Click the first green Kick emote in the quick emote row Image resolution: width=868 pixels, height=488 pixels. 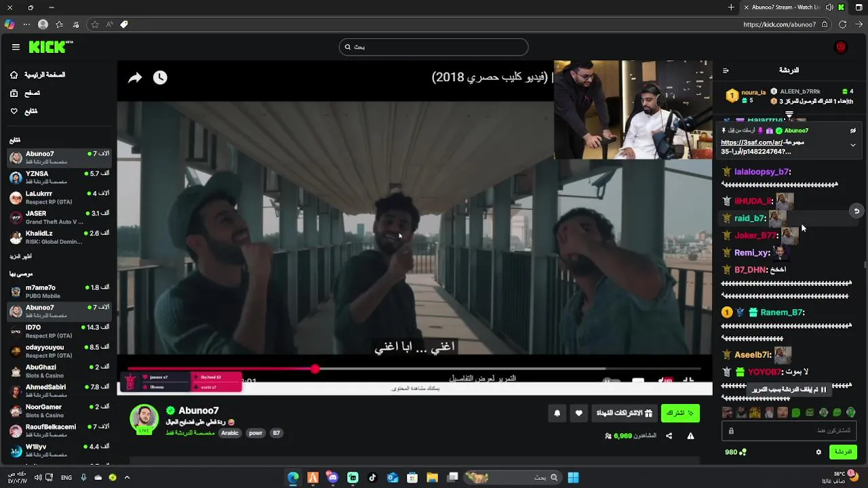tap(796, 412)
